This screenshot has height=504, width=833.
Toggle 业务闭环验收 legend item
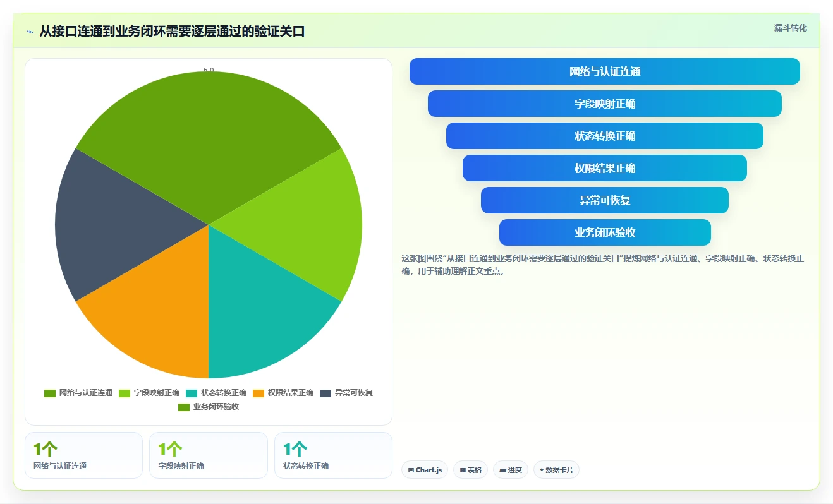point(209,407)
